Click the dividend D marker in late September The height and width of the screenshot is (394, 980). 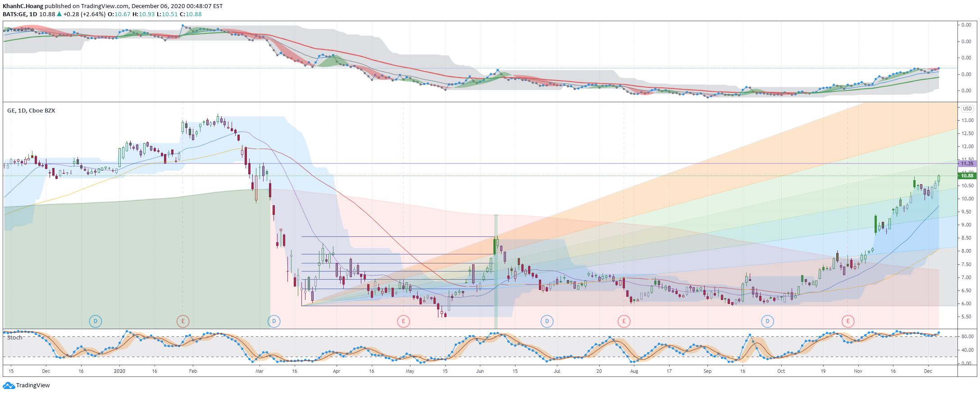767,322
